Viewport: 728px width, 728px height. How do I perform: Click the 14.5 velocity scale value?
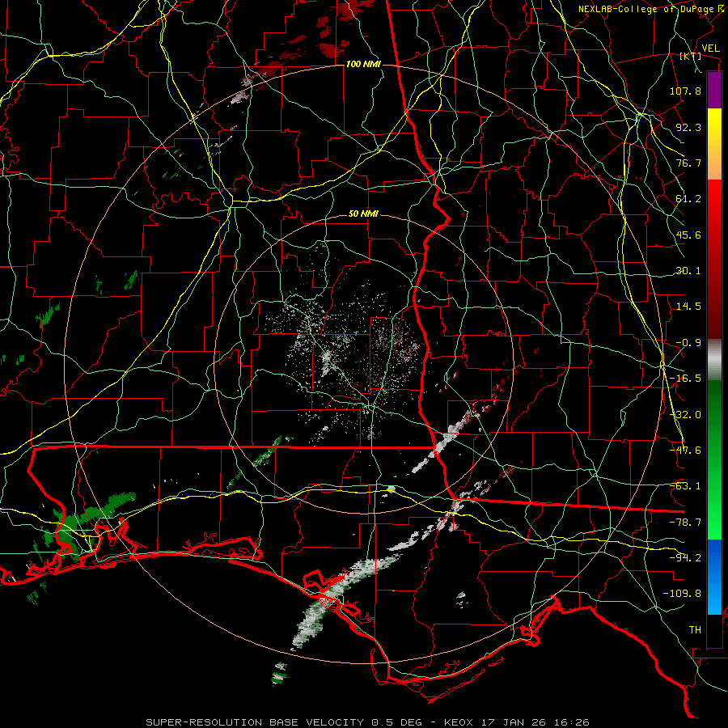(688, 307)
